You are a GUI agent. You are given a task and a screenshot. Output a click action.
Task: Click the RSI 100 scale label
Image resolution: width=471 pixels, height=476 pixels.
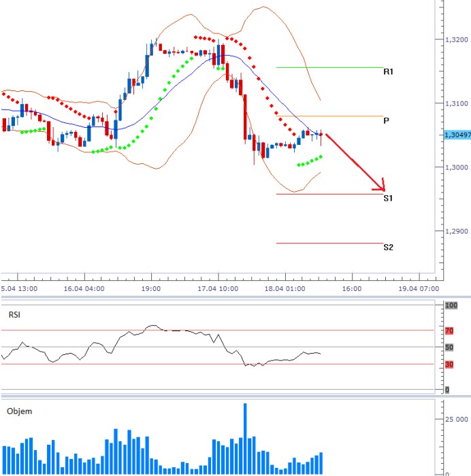tap(451, 305)
